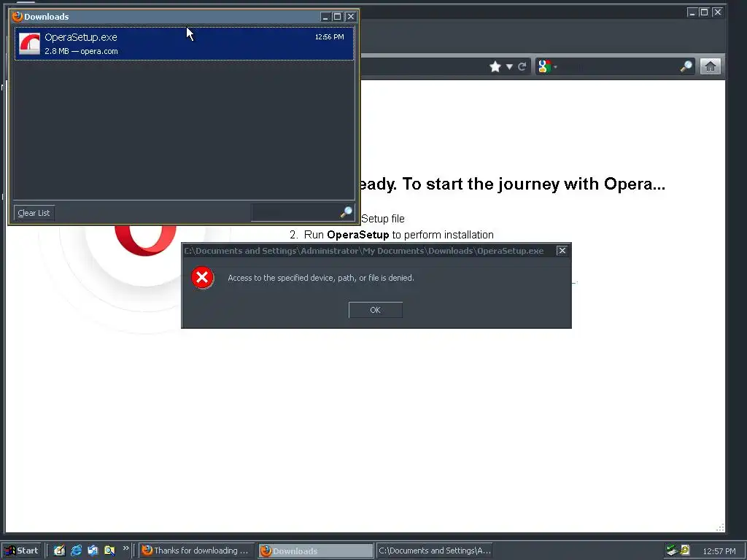Click the Firefox search bar magnifier

[x=686, y=66]
